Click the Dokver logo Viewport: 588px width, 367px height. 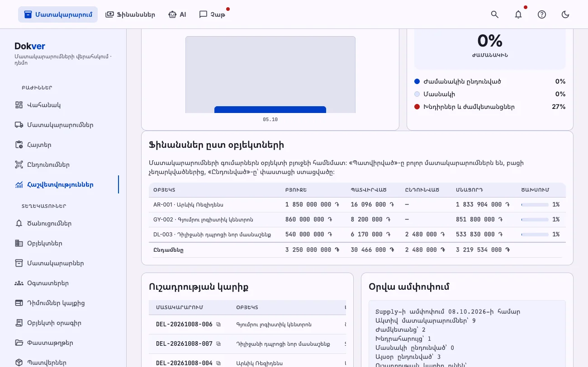[x=30, y=46]
